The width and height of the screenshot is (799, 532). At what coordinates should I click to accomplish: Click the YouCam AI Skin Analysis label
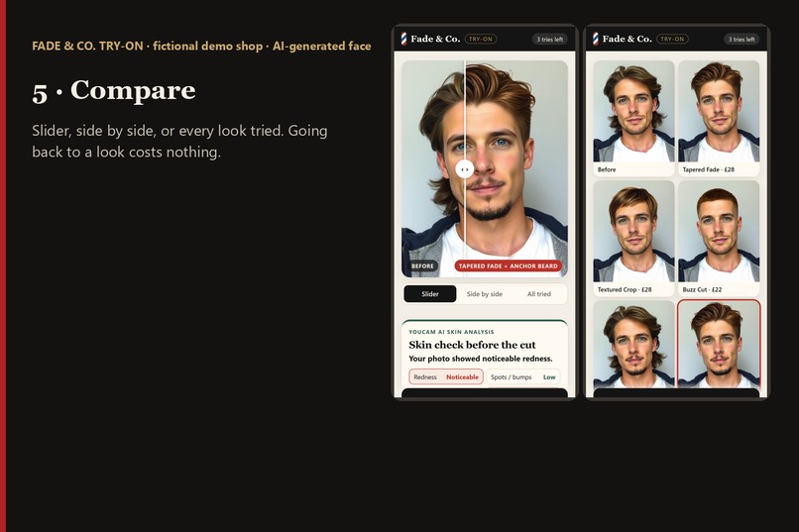[451, 332]
